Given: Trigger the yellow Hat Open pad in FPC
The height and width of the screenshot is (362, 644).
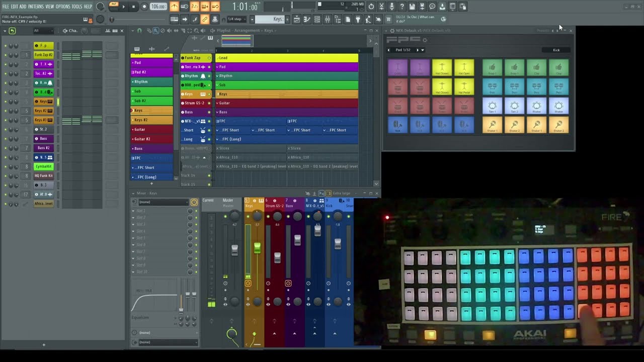Looking at the screenshot, I should click(x=464, y=68).
